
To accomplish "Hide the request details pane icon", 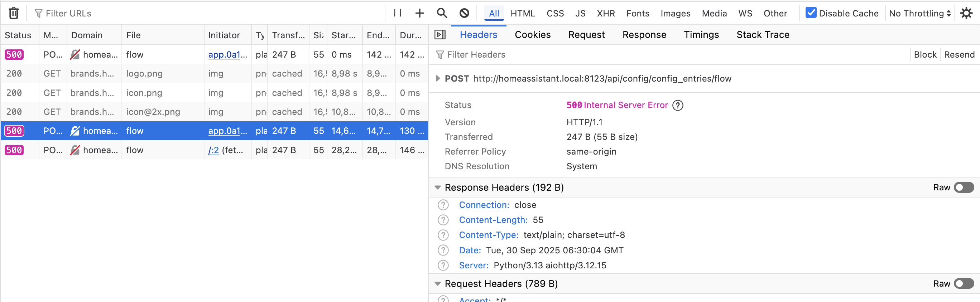I will (x=440, y=35).
